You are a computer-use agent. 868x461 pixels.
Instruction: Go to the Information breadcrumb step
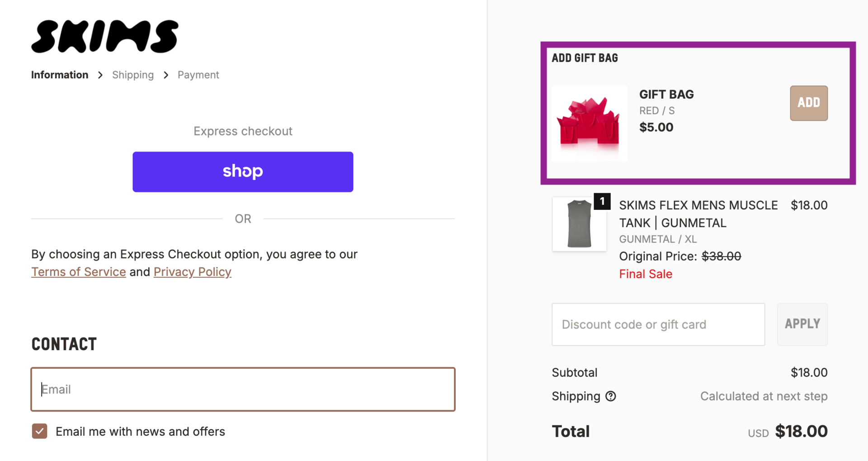tap(60, 75)
